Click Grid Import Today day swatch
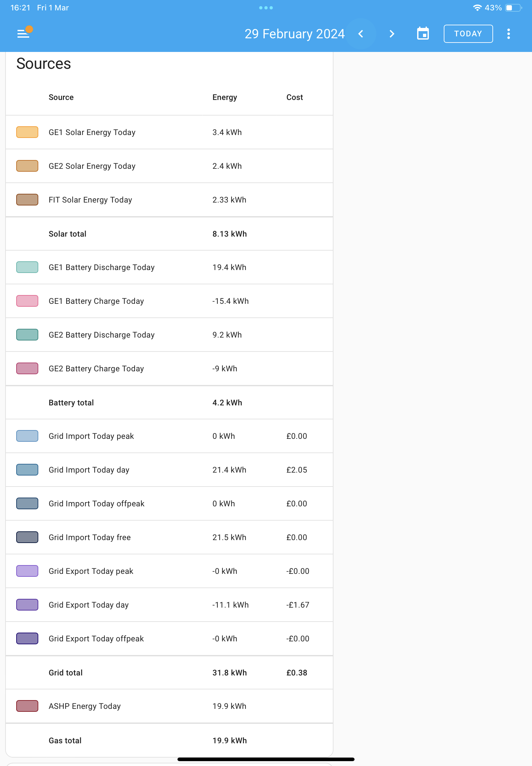This screenshot has height=766, width=532. click(27, 470)
